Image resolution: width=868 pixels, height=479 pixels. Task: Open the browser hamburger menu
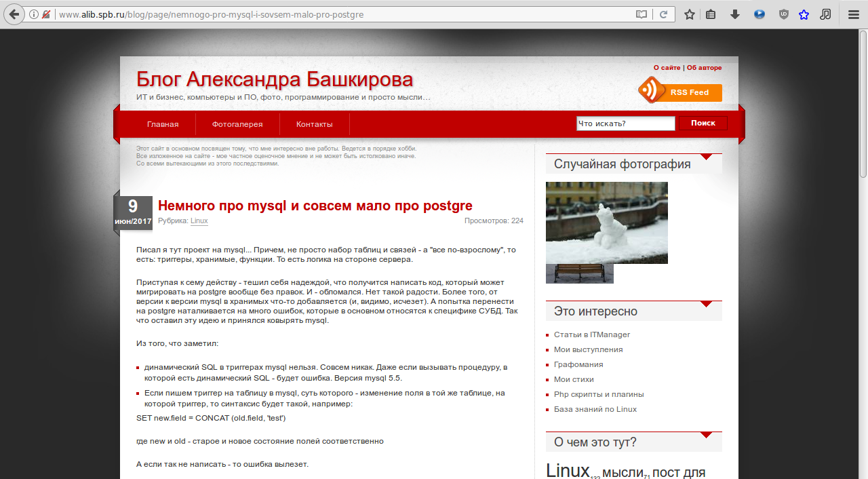854,14
